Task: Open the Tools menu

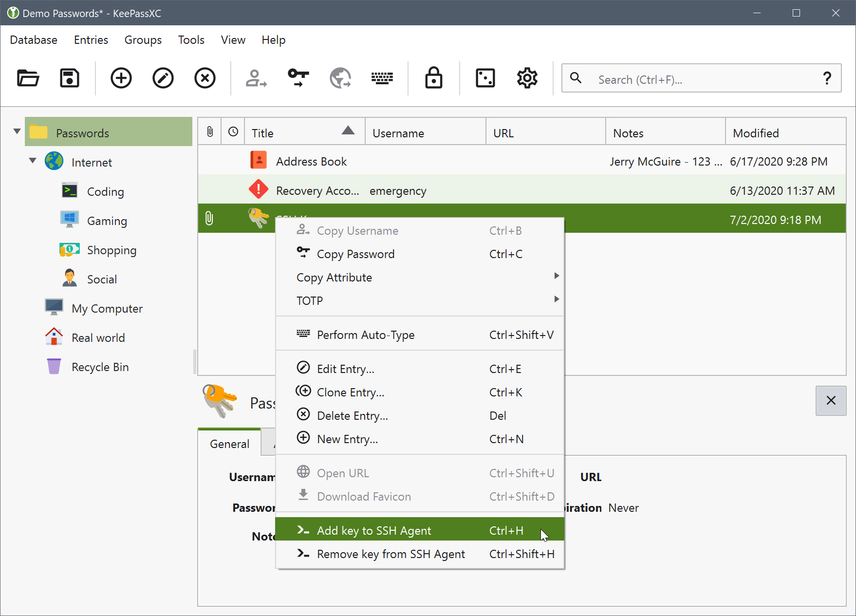Action: point(191,40)
